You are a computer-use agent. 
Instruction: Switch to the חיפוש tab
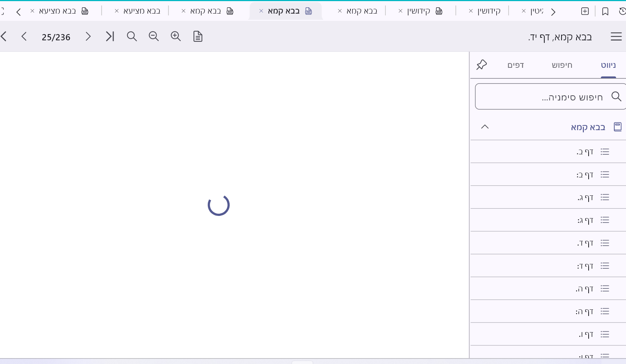[x=561, y=65]
